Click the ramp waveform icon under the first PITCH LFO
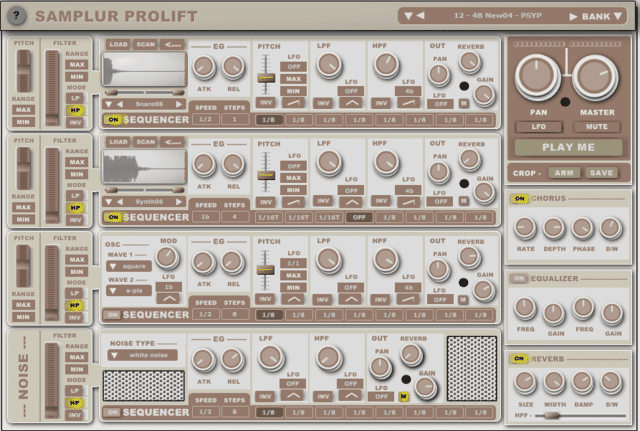Screen dimensions: 640x431 pyautogui.click(x=293, y=103)
